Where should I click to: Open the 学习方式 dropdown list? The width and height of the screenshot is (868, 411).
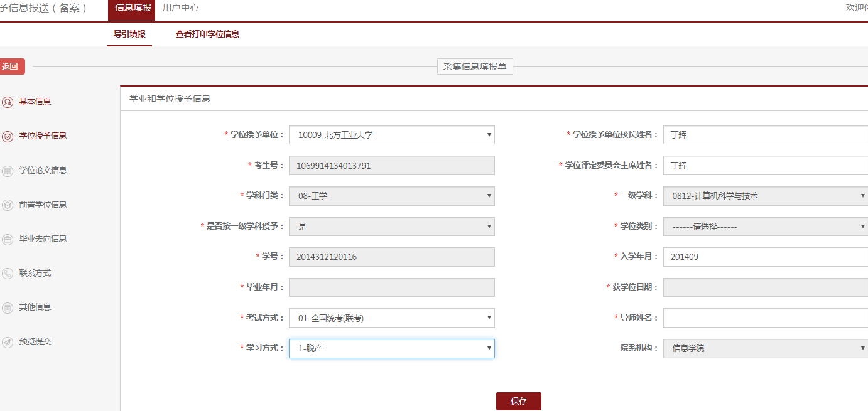[391, 348]
